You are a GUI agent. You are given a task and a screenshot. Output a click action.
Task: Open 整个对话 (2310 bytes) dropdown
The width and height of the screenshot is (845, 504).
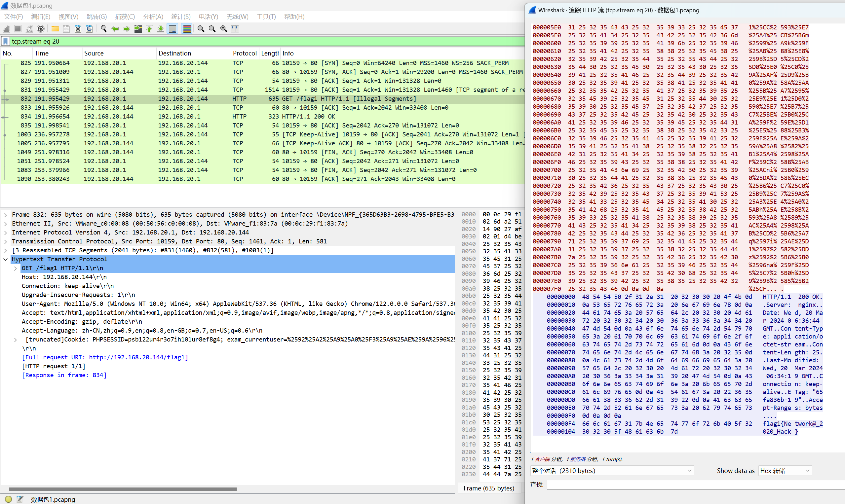(612, 471)
